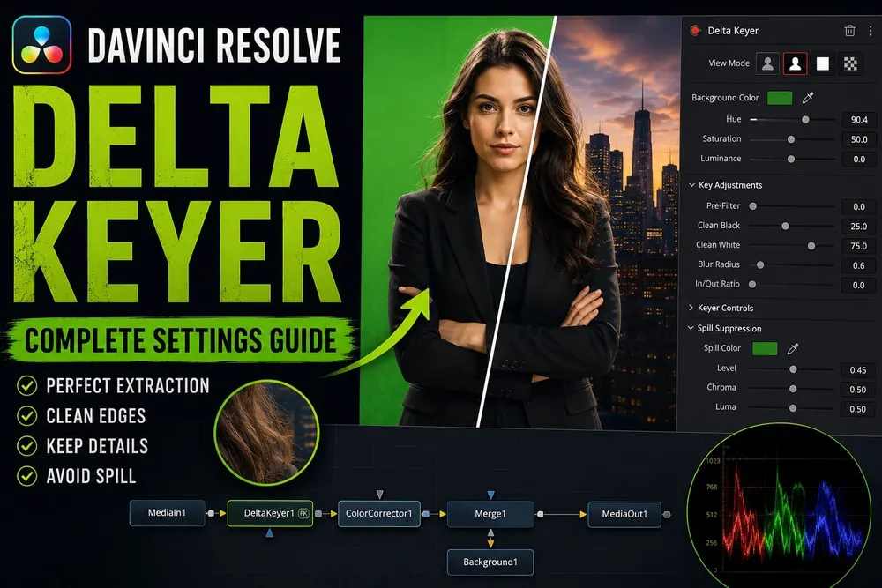Click the Blur Radius value 0.6
882x588 pixels.
coord(859,265)
